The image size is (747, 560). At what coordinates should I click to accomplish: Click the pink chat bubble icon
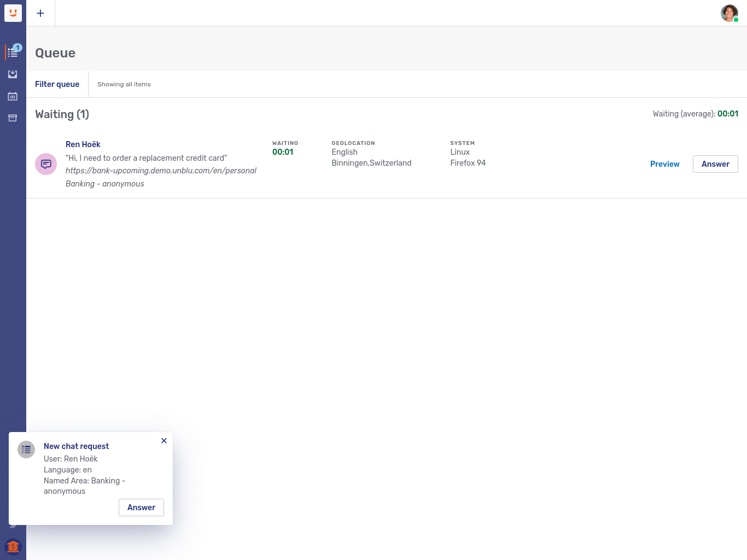pos(46,164)
